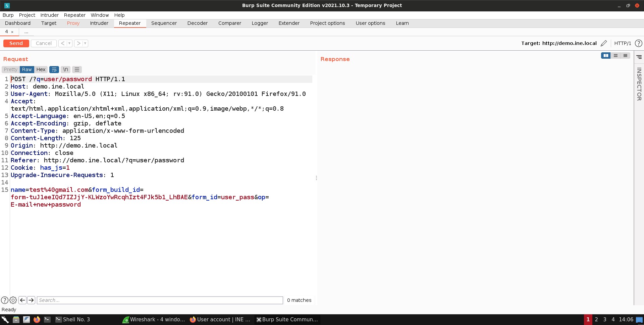Open next history dropdown arrow
Screen dimensions: 644x325
tap(85, 43)
